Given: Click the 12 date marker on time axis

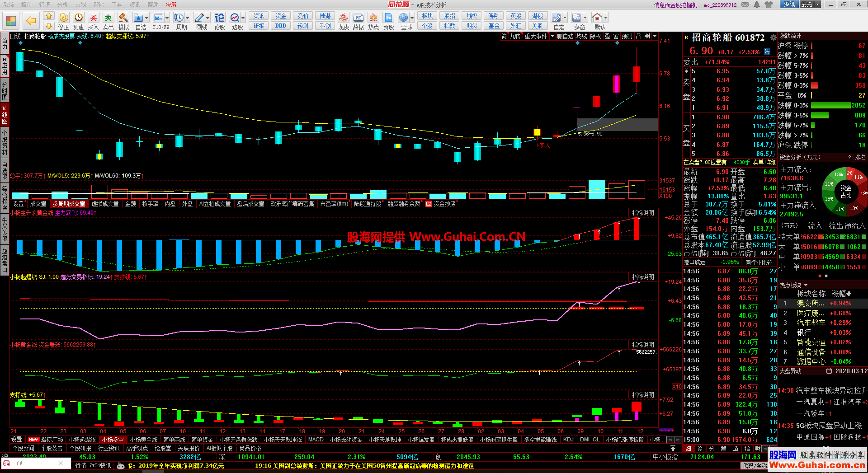Looking at the screenshot, I should coord(640,431).
